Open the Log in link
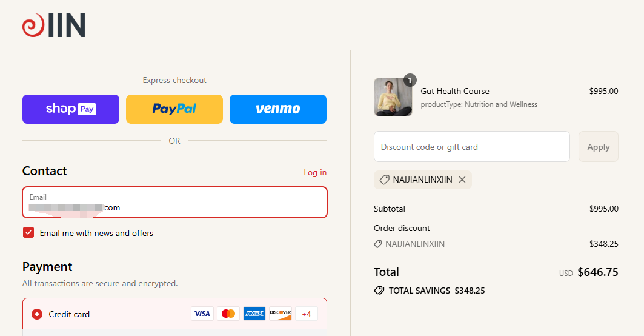This screenshot has width=644, height=336. [315, 172]
